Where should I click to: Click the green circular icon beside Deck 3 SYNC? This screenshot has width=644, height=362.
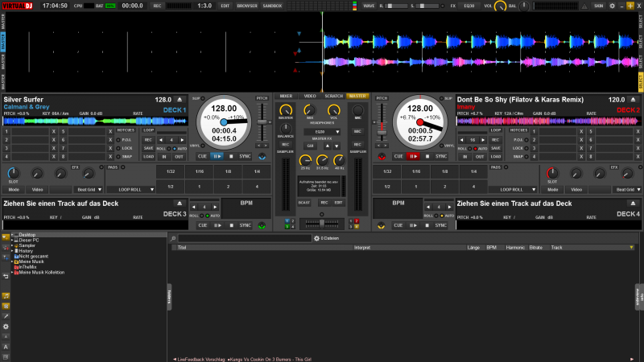[262, 225]
